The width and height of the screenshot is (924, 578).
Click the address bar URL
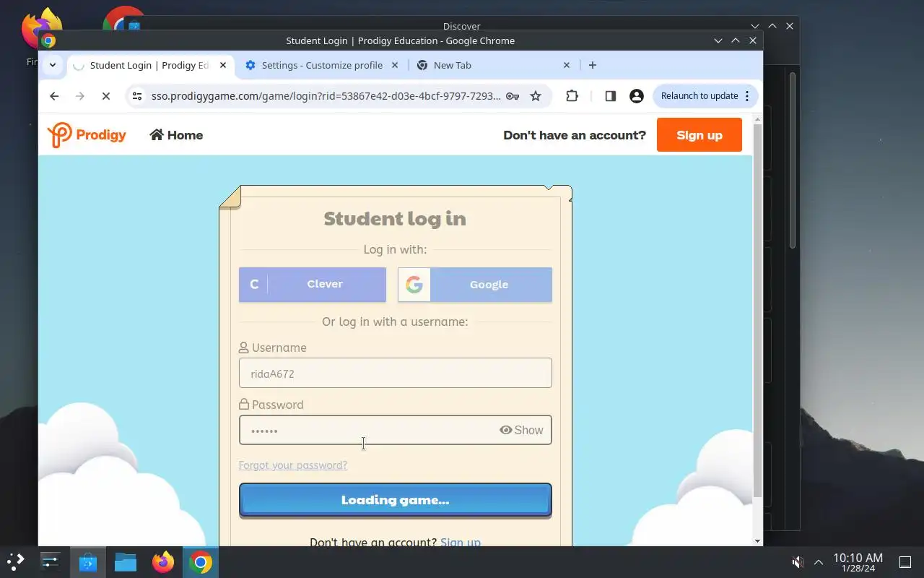click(x=326, y=96)
